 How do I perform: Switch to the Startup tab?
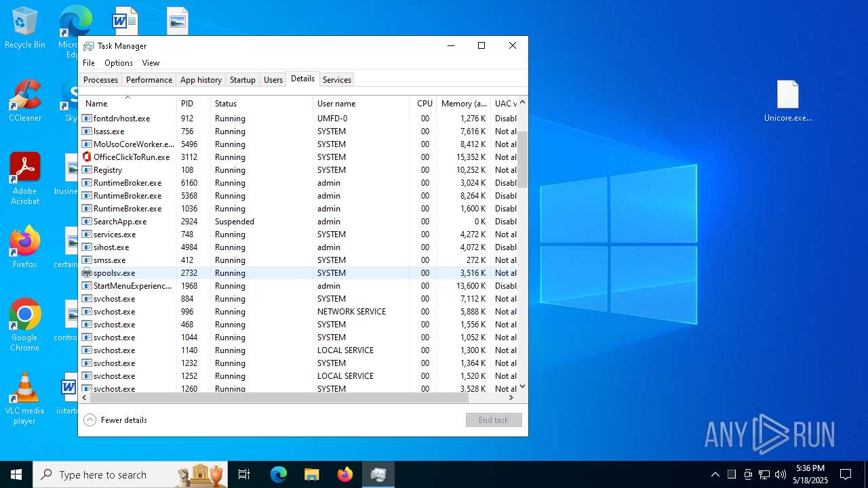tap(243, 80)
